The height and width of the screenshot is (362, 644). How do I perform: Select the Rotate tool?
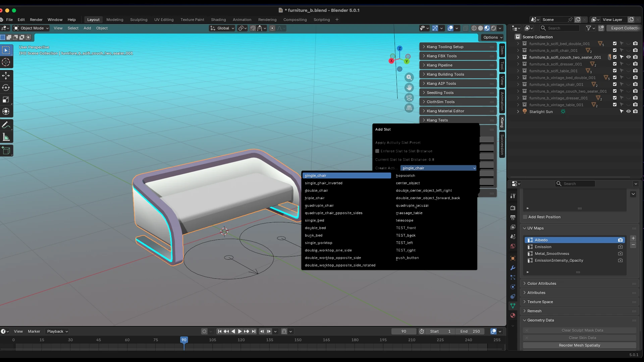(6, 88)
